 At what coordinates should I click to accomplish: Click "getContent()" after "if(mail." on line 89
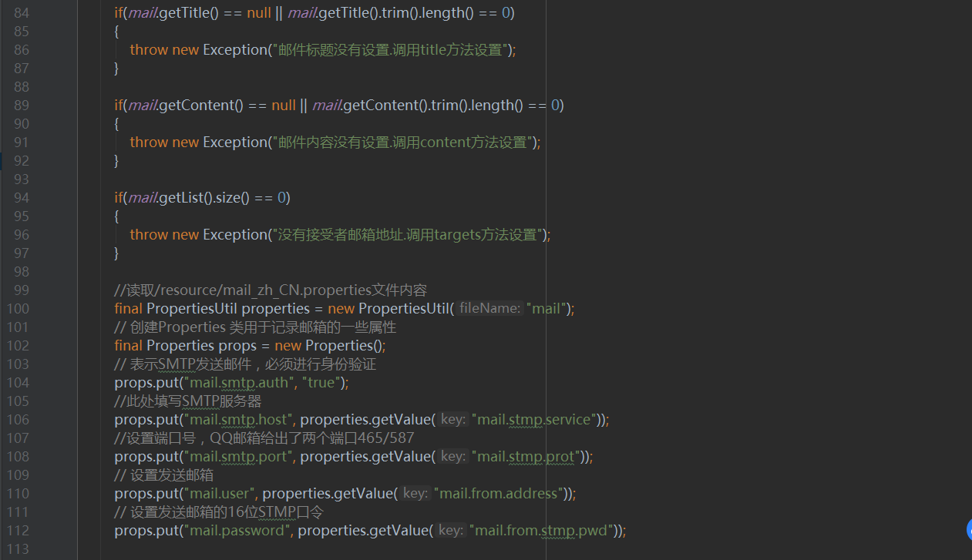click(x=201, y=105)
